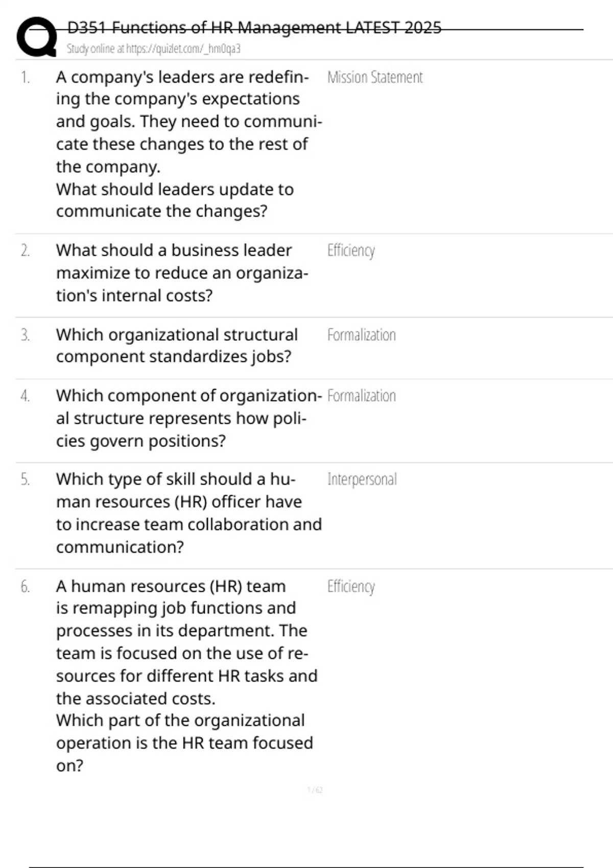Click the question number 4 marker
Viewport: 613px width, 868px height.
click(x=25, y=396)
